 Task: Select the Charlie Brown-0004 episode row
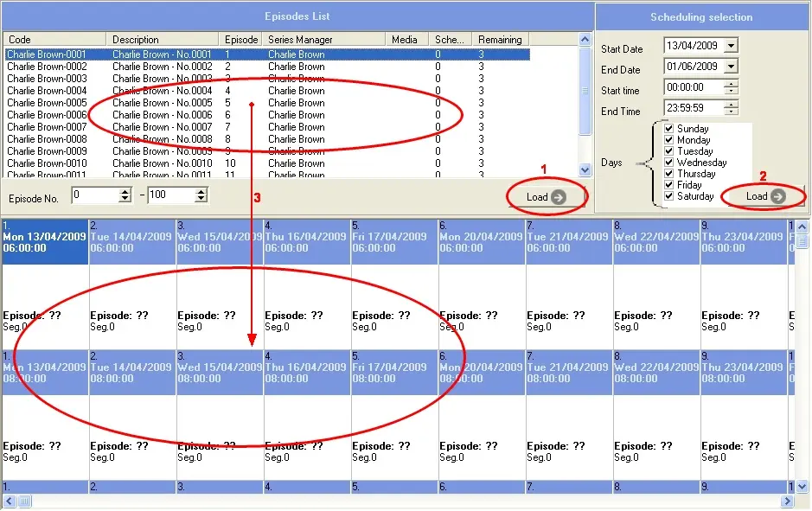pyautogui.click(x=48, y=91)
